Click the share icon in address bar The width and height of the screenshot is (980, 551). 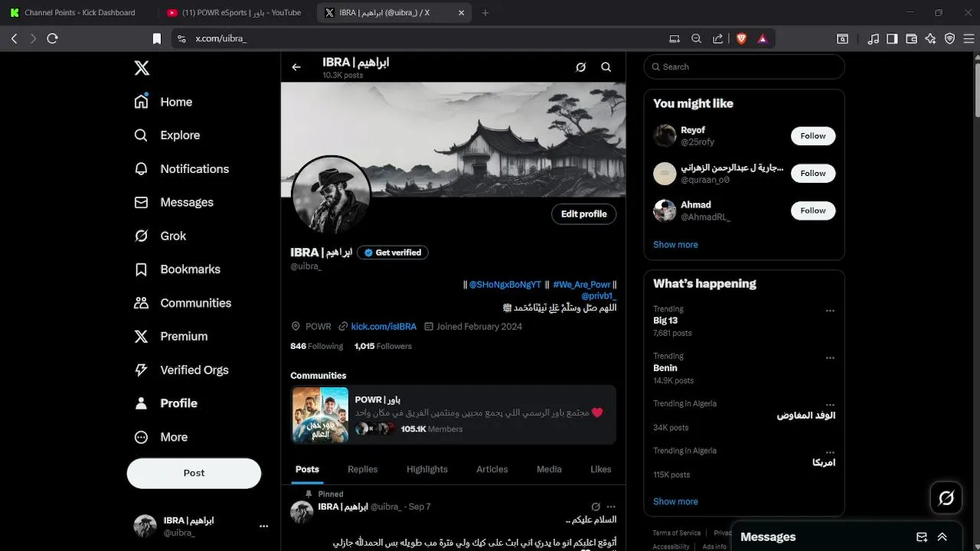click(x=718, y=38)
